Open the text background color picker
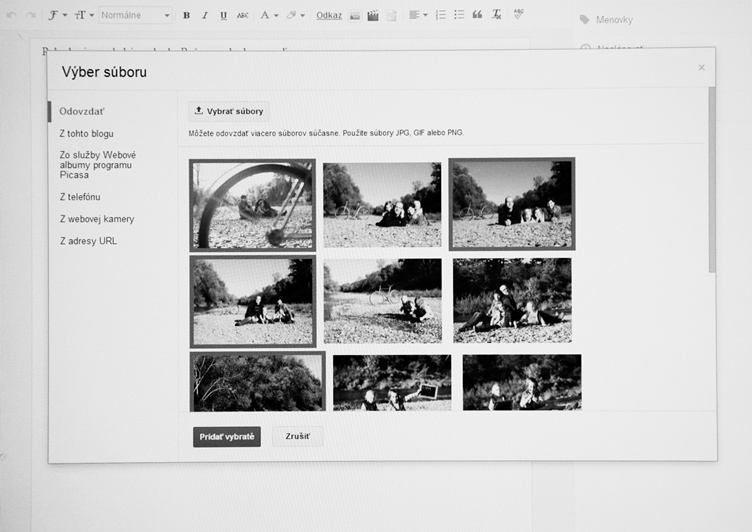This screenshot has height=532, width=752. (295, 15)
